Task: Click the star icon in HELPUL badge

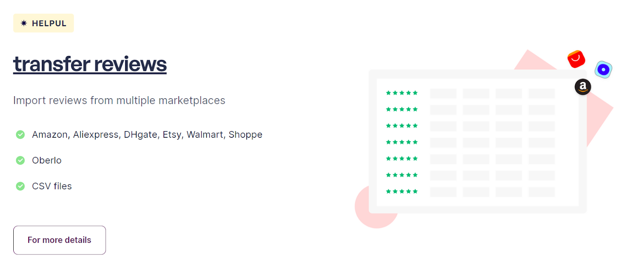Action: click(x=24, y=23)
